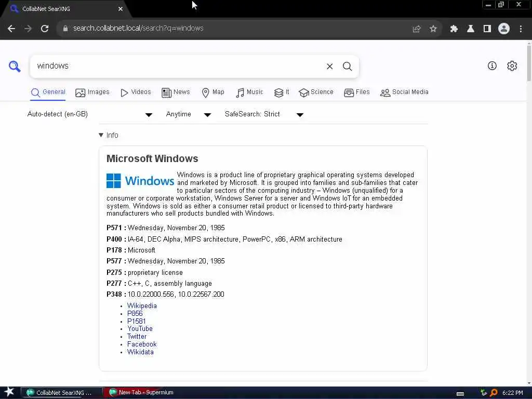
Task: Click the Microsoft Windows infobox heading
Action: click(x=152, y=159)
